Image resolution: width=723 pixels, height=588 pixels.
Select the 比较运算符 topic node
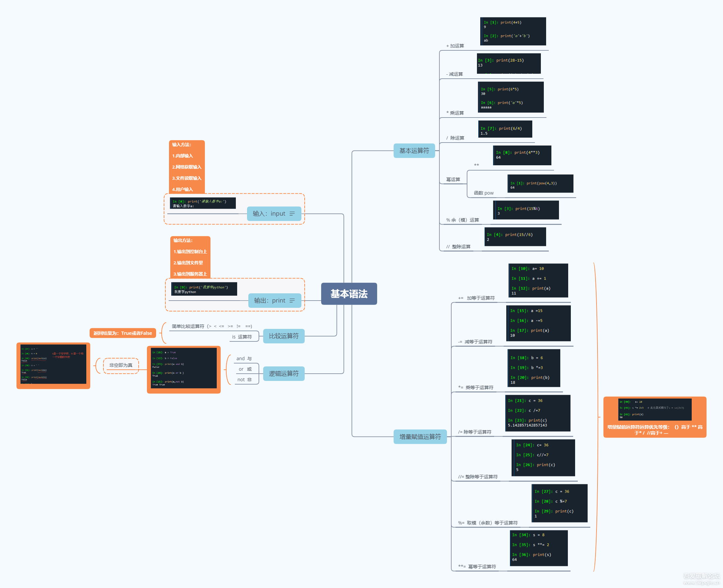[284, 336]
